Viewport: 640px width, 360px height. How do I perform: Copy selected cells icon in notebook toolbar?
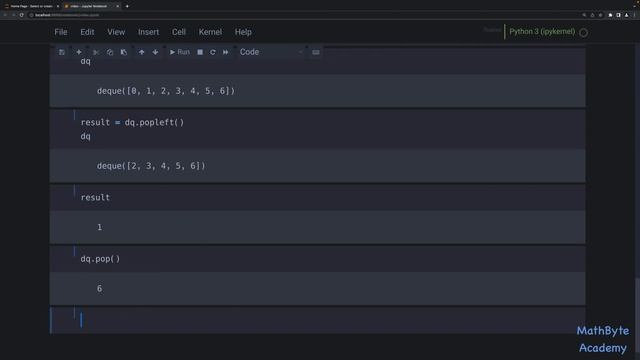110,52
